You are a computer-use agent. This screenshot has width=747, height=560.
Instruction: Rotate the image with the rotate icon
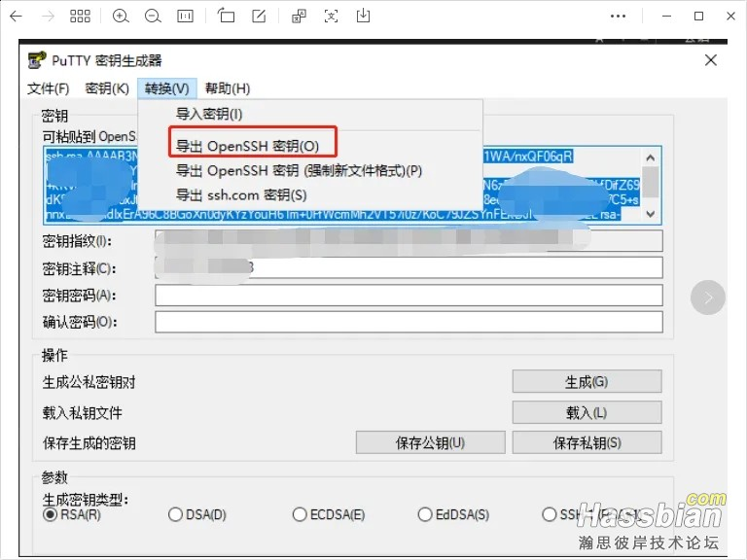click(227, 16)
